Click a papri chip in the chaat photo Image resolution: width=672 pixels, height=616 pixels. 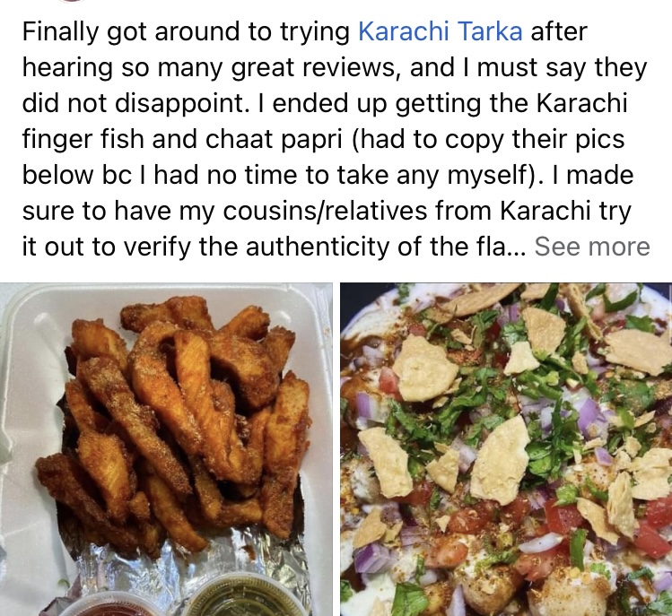point(423,370)
